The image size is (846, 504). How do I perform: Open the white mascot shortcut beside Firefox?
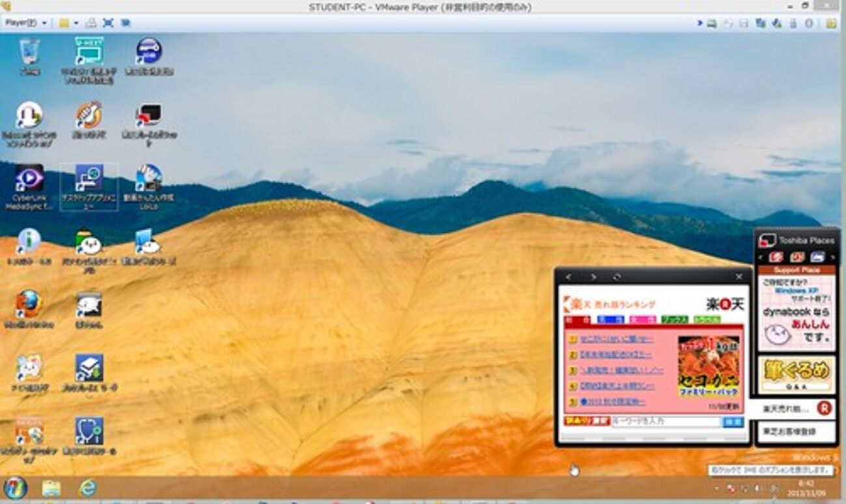(x=89, y=309)
